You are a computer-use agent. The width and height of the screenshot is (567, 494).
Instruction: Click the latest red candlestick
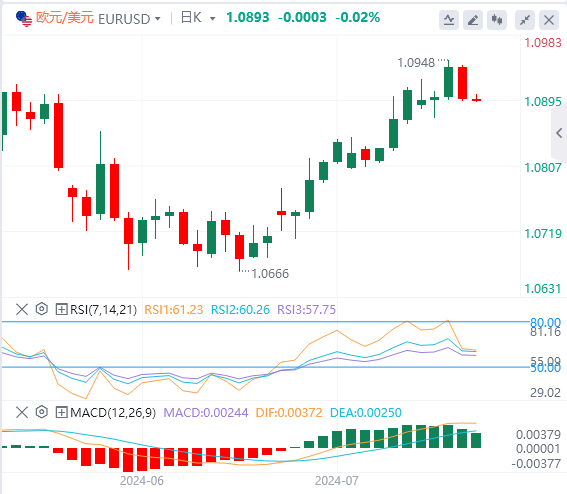476,99
